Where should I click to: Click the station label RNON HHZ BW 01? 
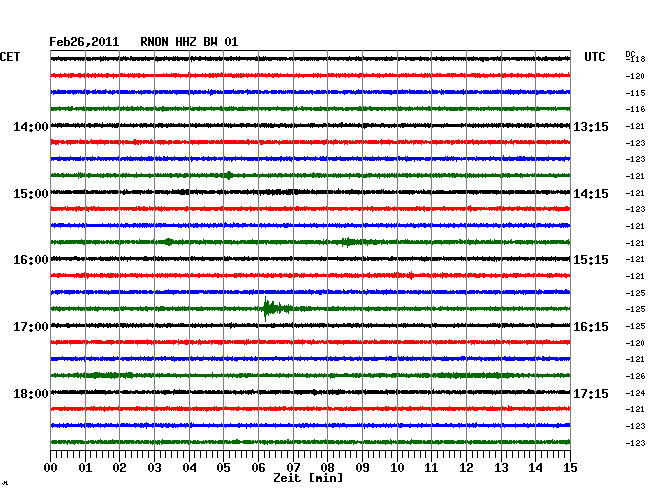tap(189, 42)
